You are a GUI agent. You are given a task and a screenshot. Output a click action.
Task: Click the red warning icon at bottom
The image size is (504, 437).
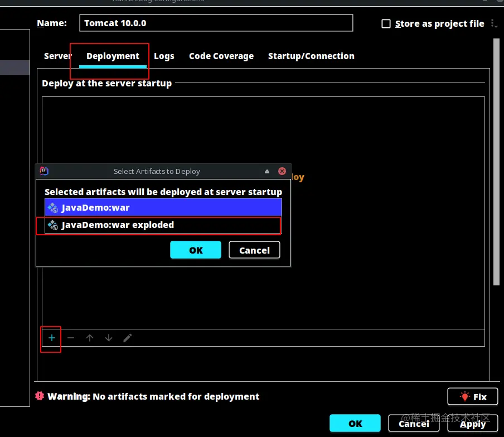[x=40, y=396]
